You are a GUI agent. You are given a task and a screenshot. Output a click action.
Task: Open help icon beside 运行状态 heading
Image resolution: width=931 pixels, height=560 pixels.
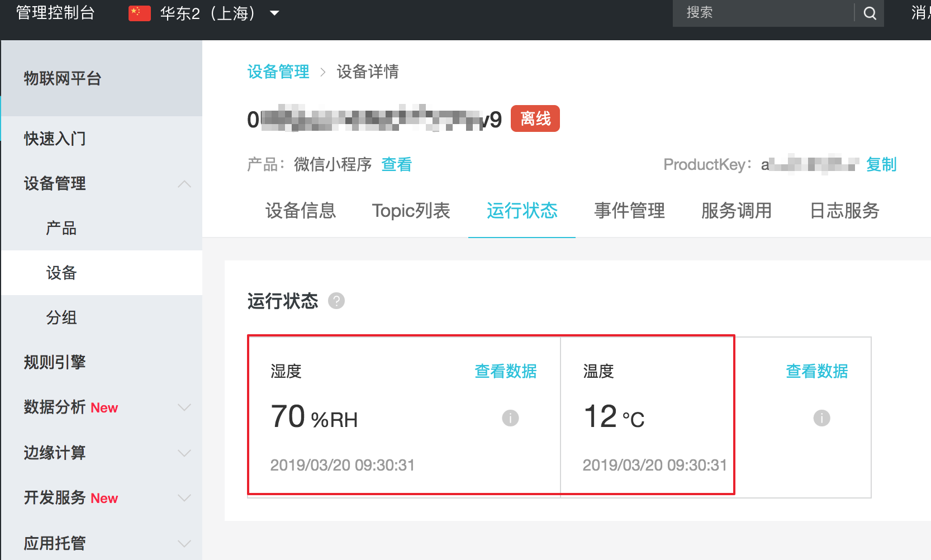click(x=336, y=301)
